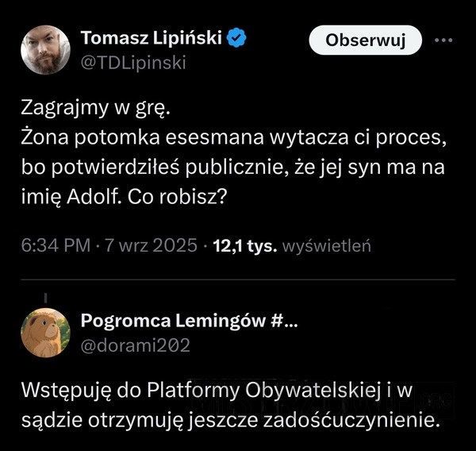
Task: Open the @TDLipinski handle
Action: (133, 62)
